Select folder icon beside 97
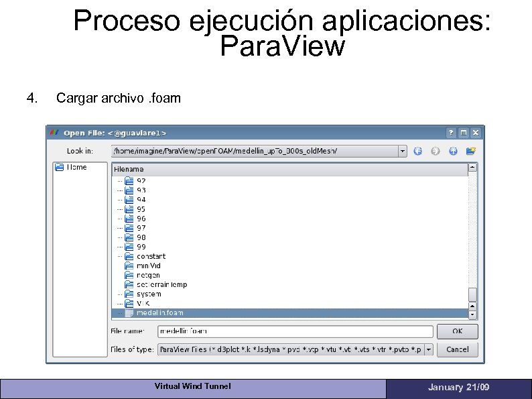Viewport: 532px width, 399px height. click(129, 228)
